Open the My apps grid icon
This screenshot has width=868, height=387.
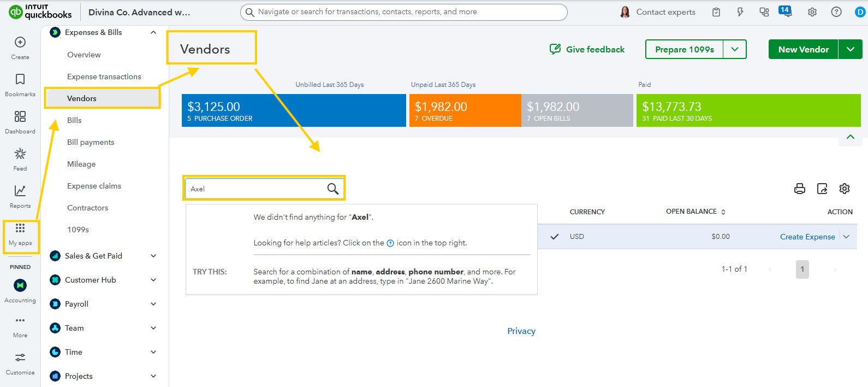coord(20,228)
